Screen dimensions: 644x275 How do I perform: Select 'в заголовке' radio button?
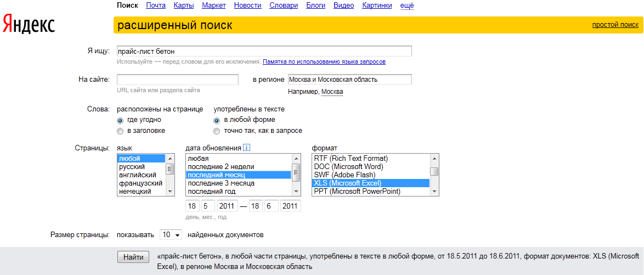click(x=120, y=131)
